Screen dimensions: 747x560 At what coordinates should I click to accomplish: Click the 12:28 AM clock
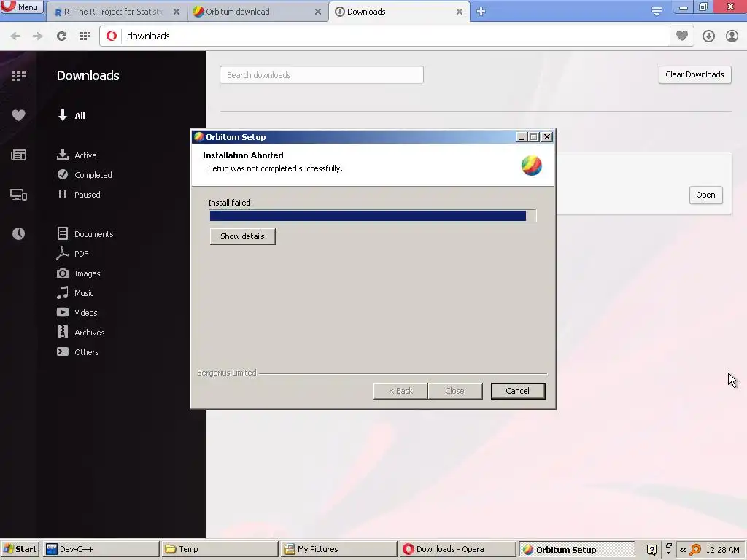722,550
